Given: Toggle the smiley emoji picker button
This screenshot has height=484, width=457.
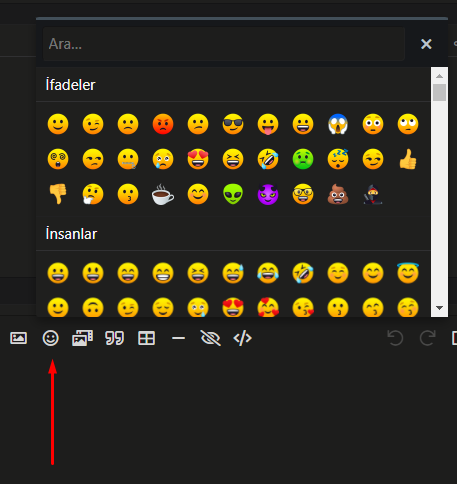Looking at the screenshot, I should click(x=51, y=338).
